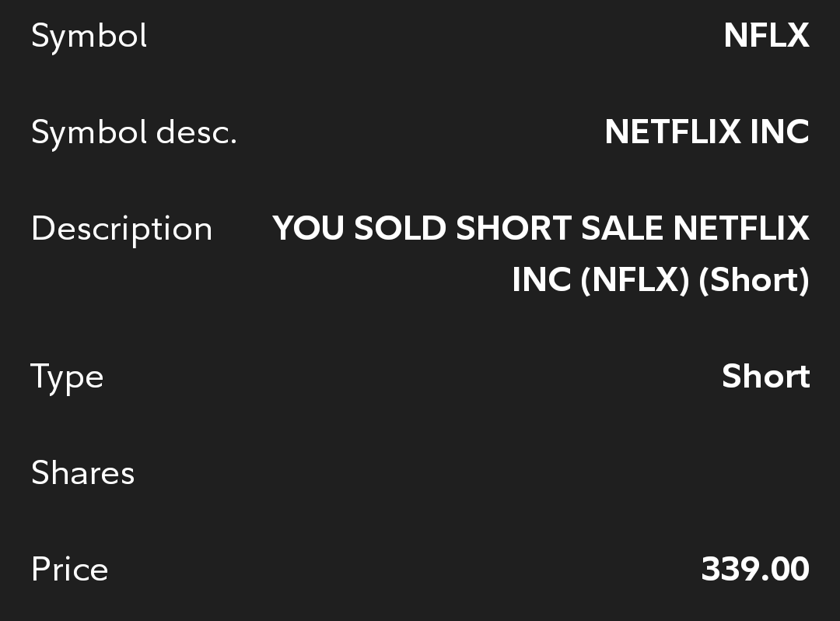This screenshot has width=840, height=621.
Task: Click the Symbol field label
Action: (89, 37)
